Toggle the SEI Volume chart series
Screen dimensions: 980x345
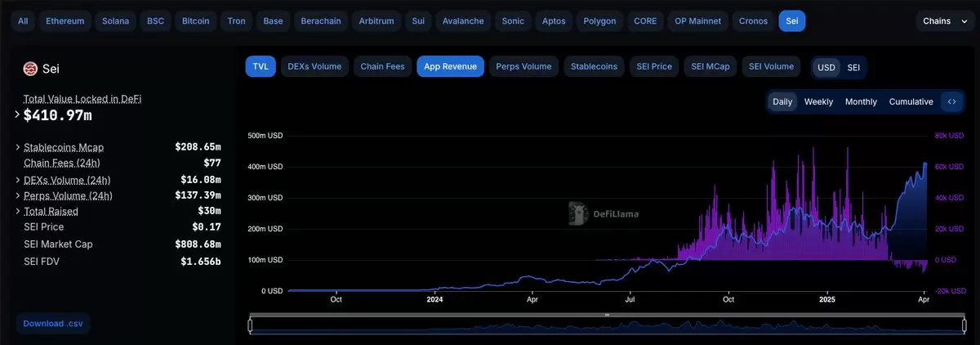pos(771,66)
